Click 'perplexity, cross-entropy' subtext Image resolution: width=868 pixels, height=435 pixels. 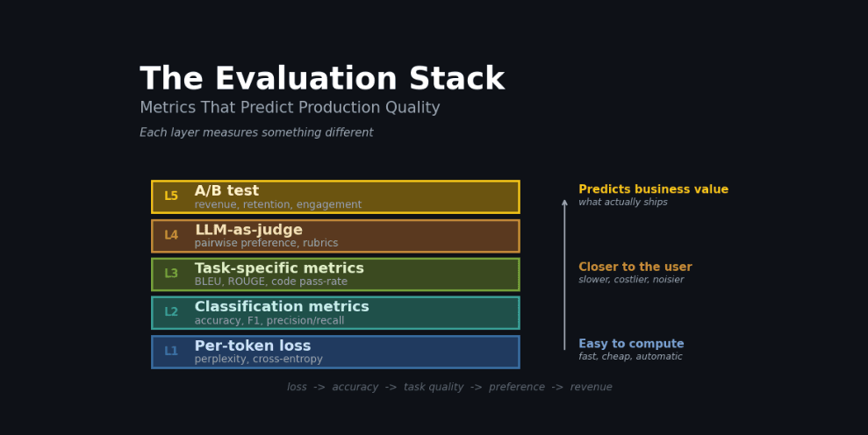coord(259,360)
